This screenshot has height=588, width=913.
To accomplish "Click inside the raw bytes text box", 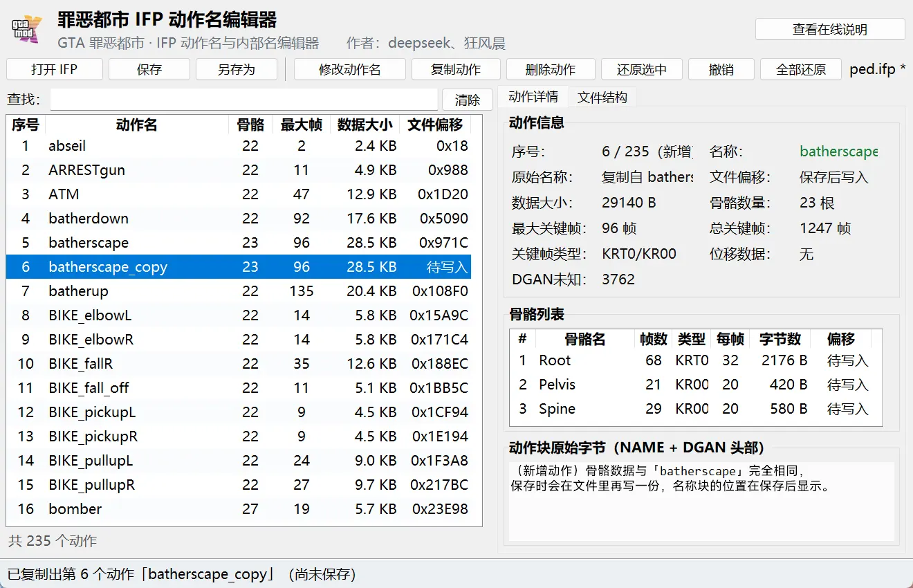I will [x=701, y=502].
